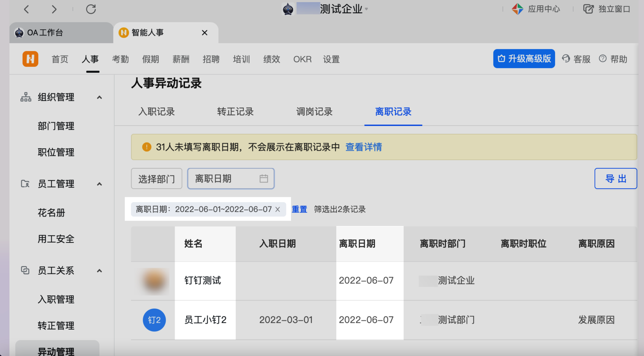Click the 查看详情 link
The height and width of the screenshot is (356, 644).
(364, 147)
